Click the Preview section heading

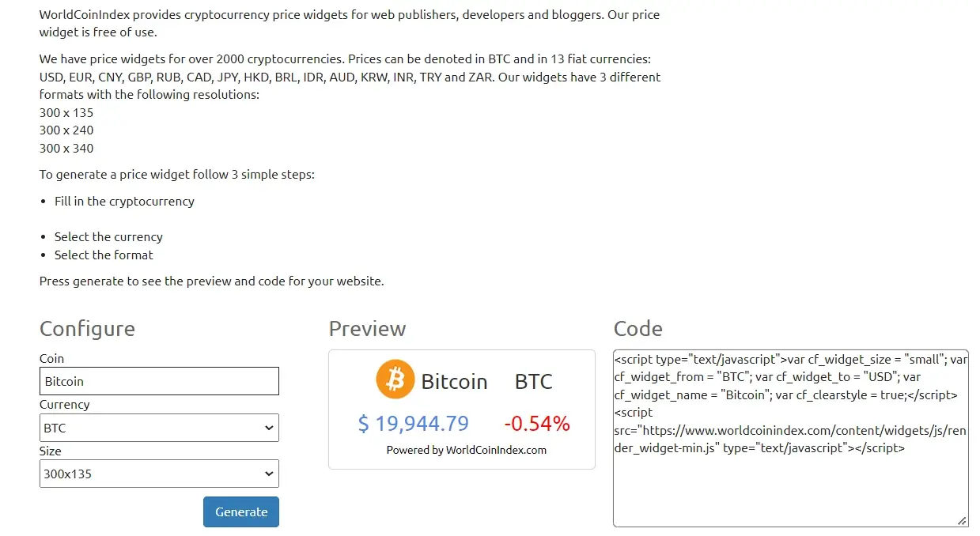pos(367,329)
